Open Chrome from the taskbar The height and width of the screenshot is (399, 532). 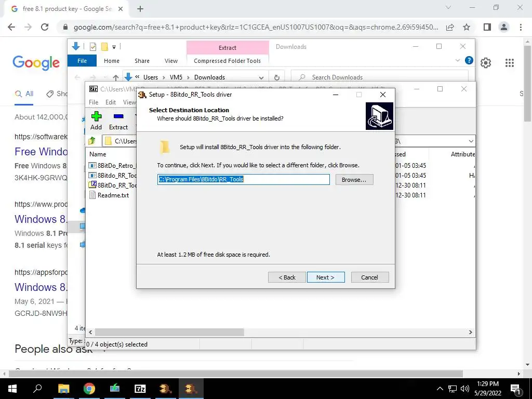coord(89,389)
